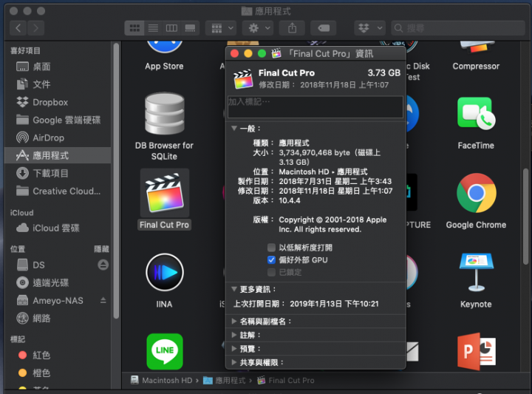Image resolution: width=532 pixels, height=394 pixels.
Task: Select Compressor app icon
Action: coord(476,47)
